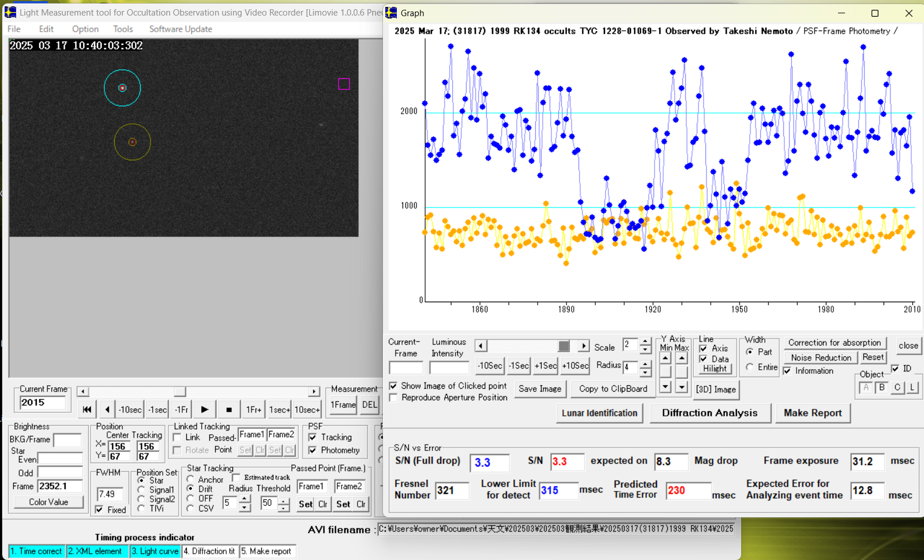
Task: Increase Star Tracking Radius spinner value
Action: (245, 499)
